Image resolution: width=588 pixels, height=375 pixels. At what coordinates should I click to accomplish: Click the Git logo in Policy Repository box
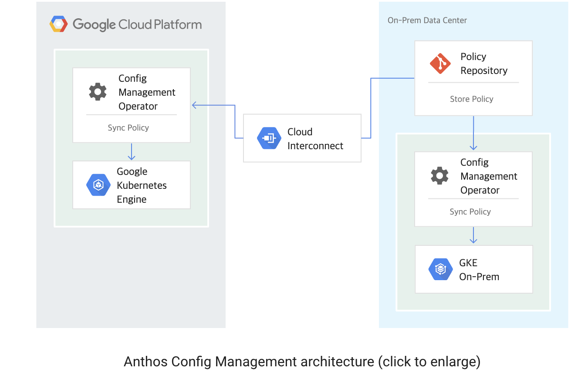click(440, 64)
